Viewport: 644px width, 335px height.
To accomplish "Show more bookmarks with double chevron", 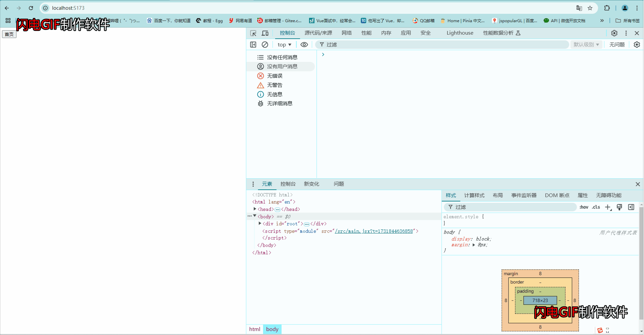I will [x=602, y=21].
